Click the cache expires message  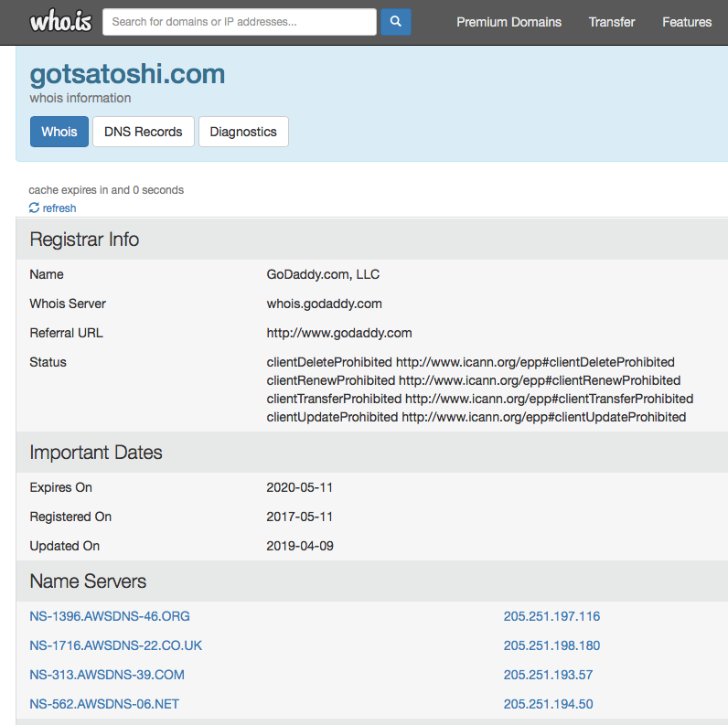coord(106,190)
